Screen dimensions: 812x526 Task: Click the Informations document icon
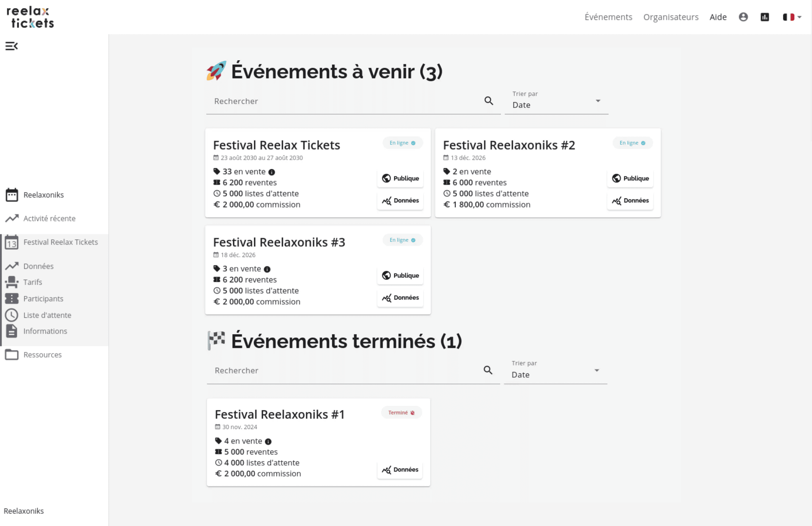pos(12,331)
